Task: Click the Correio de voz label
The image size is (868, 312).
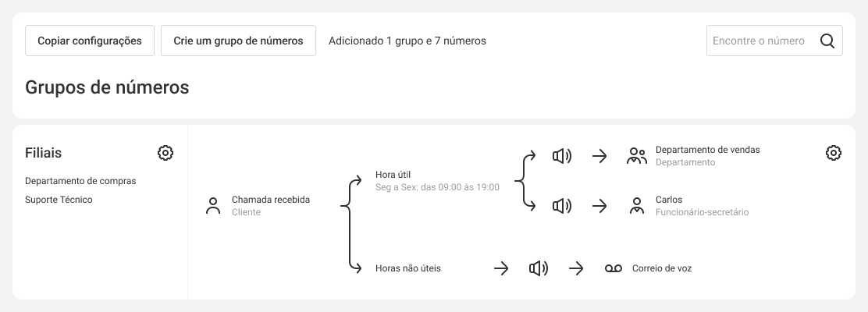Action: 662,268
